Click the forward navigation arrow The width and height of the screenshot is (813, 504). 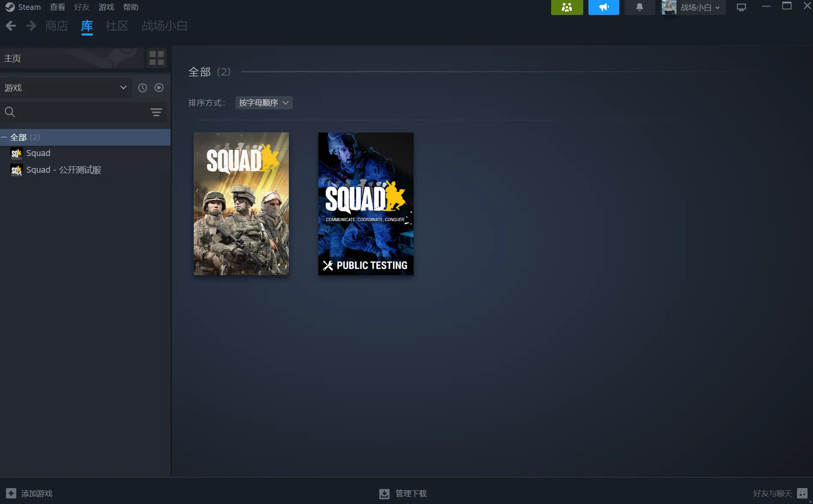click(x=31, y=26)
